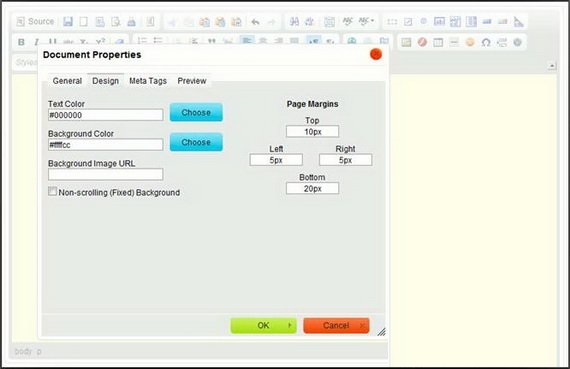
Task: Click the Check Spelling ABC icon
Action: click(x=348, y=22)
